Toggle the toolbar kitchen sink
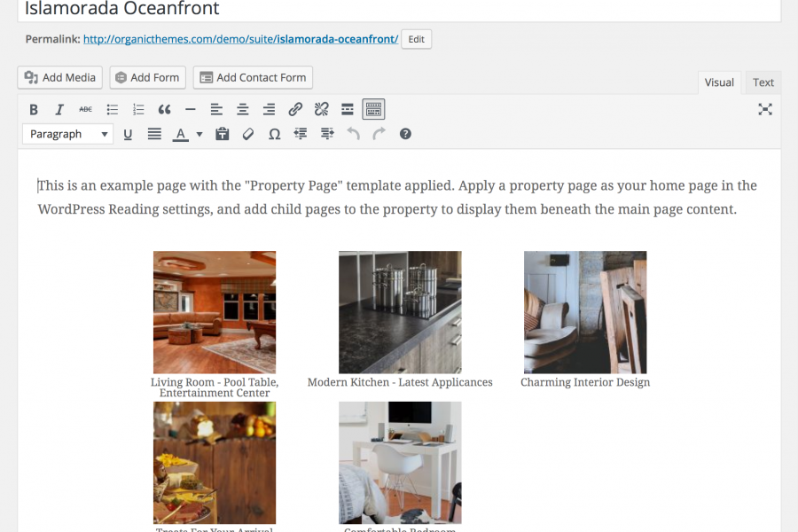Image resolution: width=798 pixels, height=532 pixels. click(373, 109)
